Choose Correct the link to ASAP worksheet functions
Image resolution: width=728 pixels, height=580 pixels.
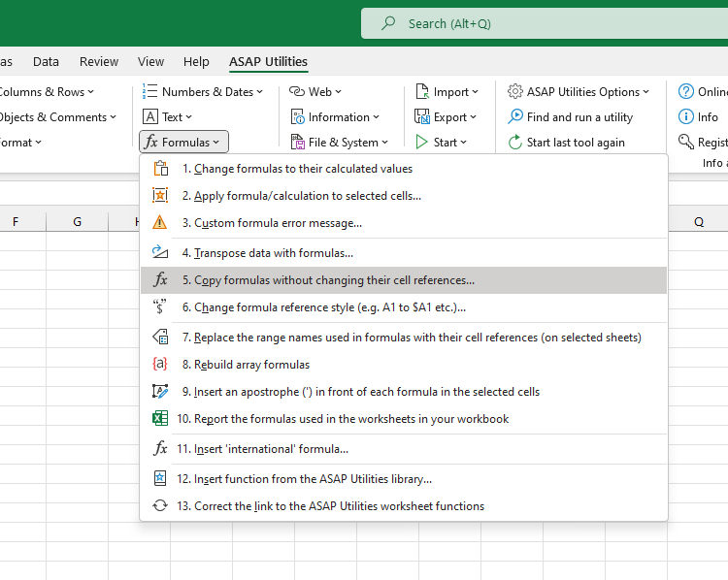[x=404, y=505]
